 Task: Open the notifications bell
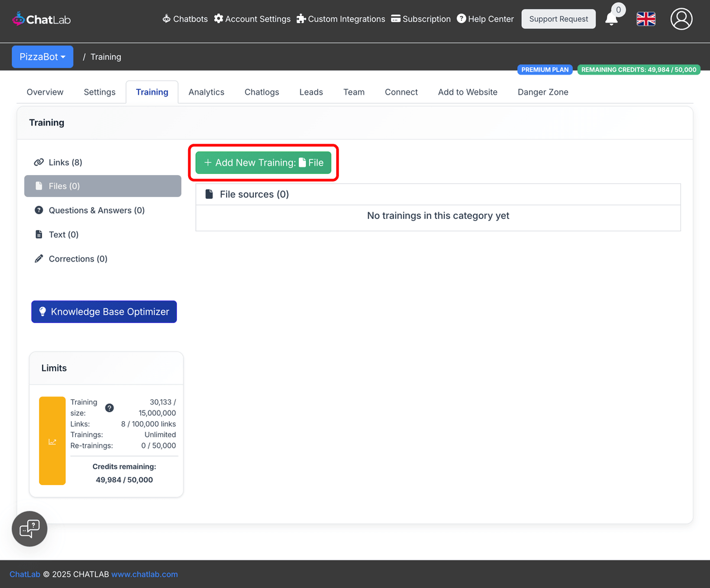[x=612, y=18]
